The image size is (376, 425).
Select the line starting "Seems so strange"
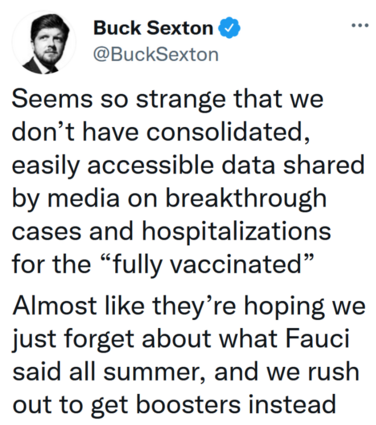click(x=167, y=99)
